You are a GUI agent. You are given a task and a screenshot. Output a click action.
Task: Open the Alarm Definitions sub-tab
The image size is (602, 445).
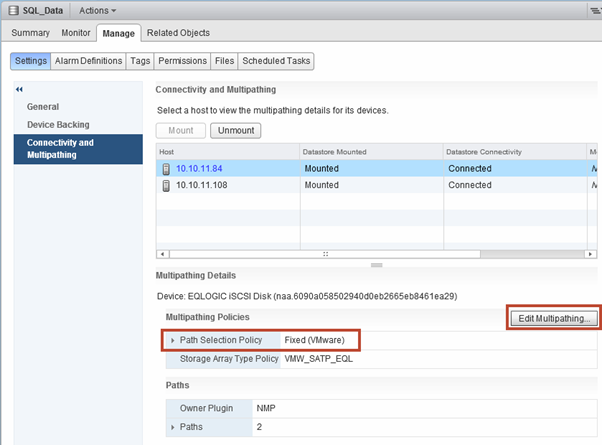(88, 61)
